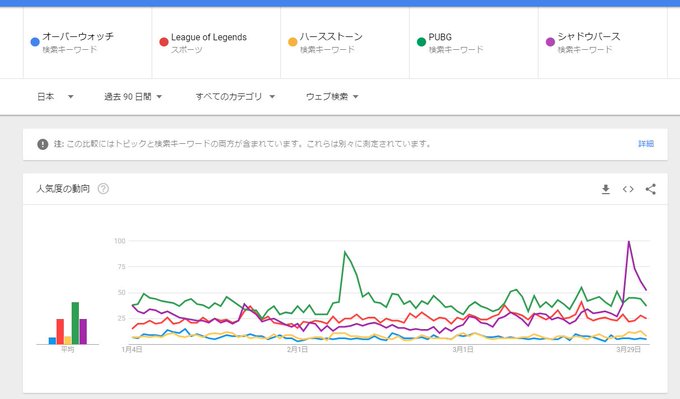Click the purple シャドウバース average bar
This screenshot has height=399, width=680.
coord(83,332)
